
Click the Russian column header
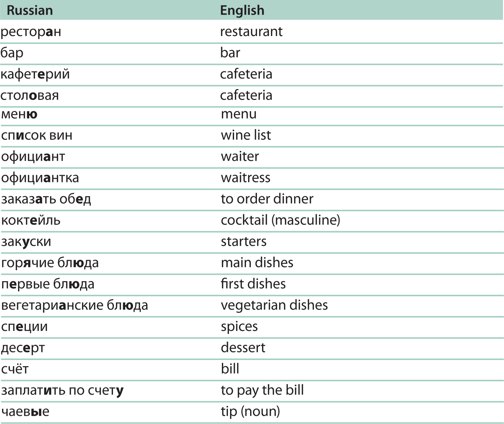click(x=30, y=11)
